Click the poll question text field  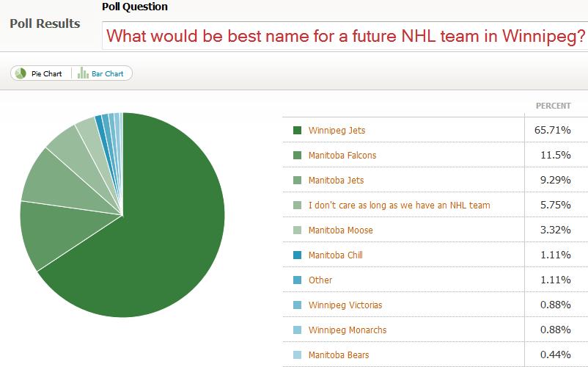345,35
